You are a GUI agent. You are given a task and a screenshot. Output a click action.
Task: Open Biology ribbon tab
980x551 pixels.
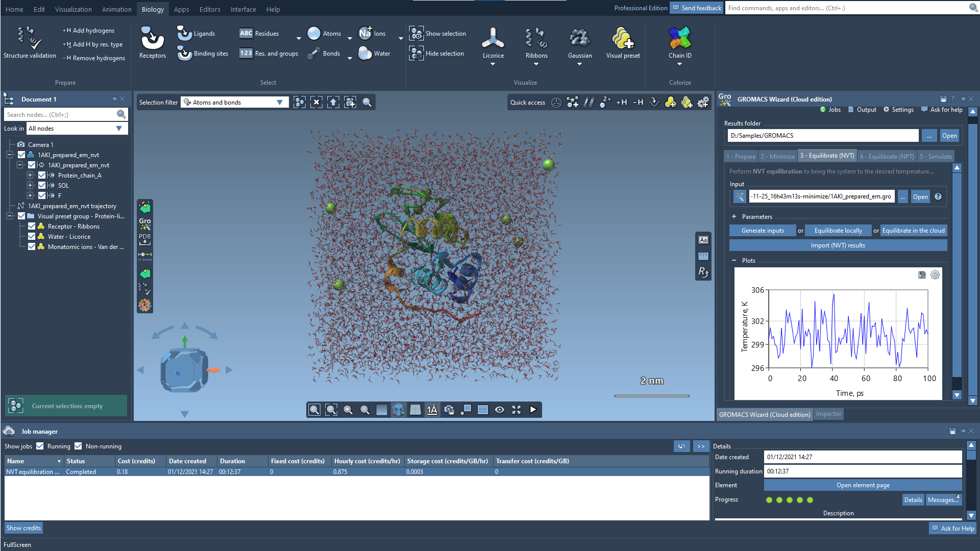153,9
